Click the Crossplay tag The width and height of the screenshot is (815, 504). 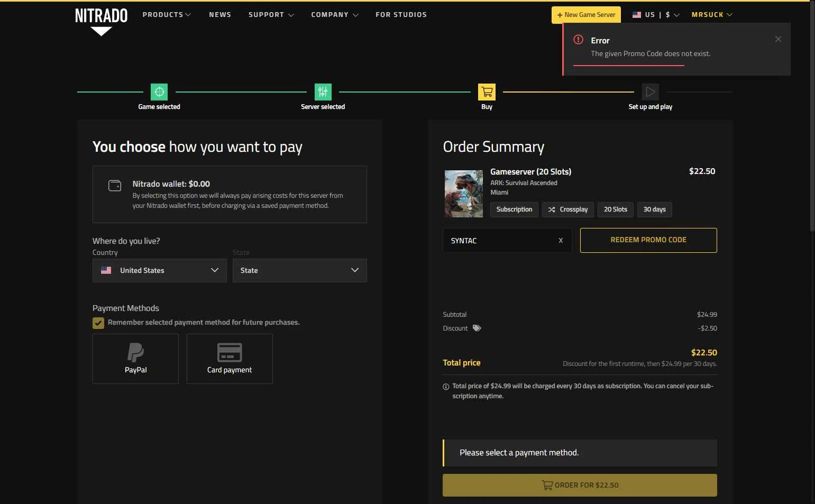[x=569, y=209]
